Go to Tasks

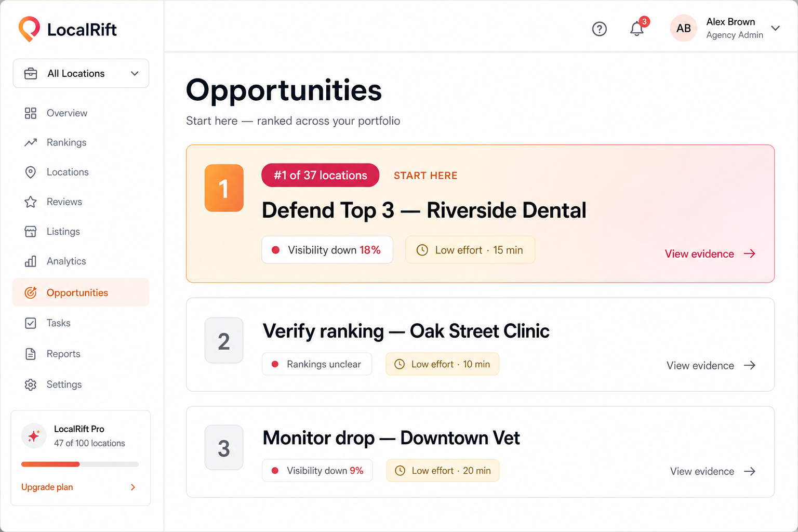[x=81, y=323]
